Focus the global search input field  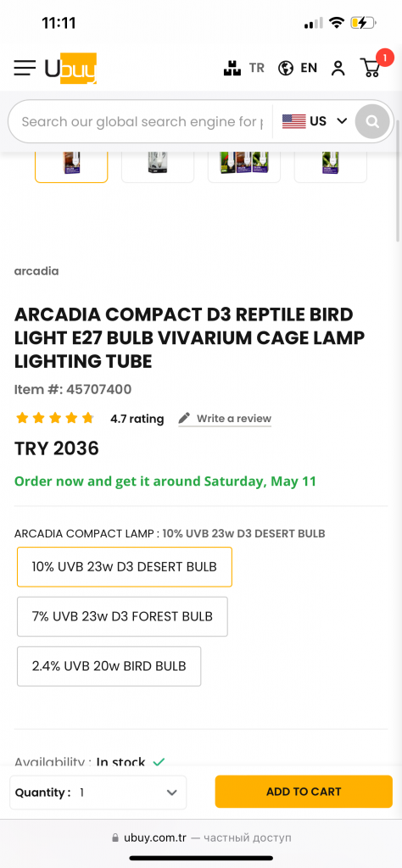tap(141, 121)
